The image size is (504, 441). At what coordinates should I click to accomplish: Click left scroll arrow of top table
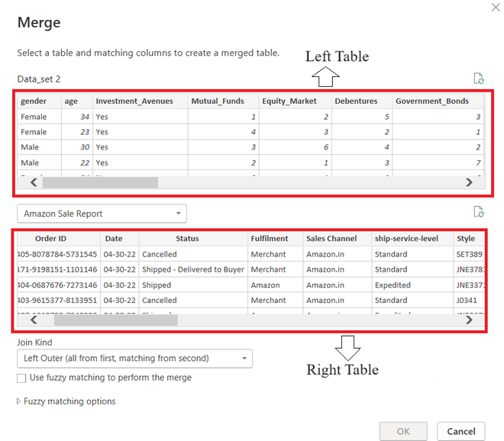34,182
